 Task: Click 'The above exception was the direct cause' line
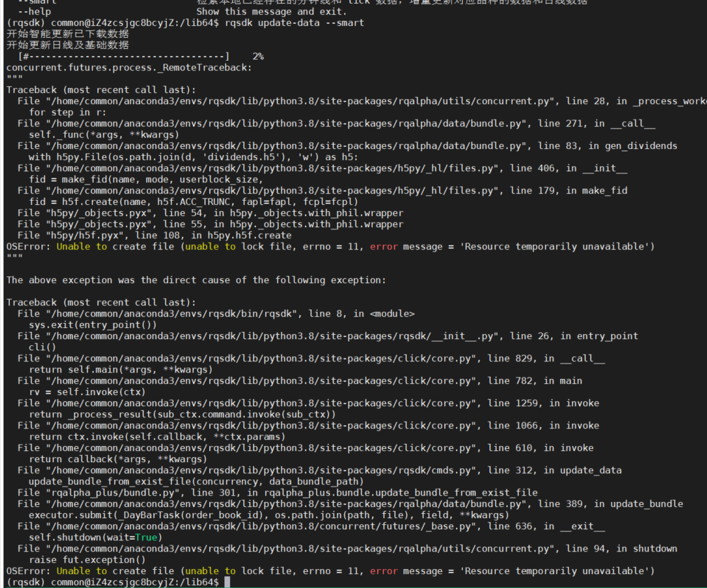click(x=196, y=280)
